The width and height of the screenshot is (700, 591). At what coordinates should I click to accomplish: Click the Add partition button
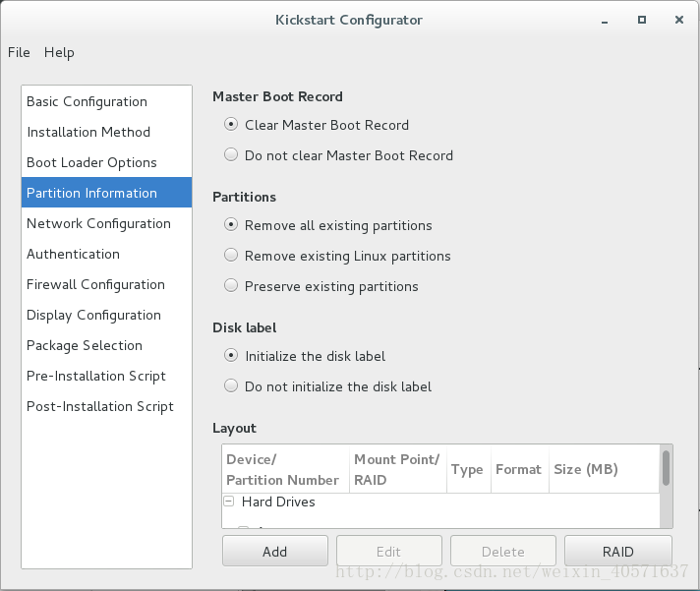tap(275, 552)
